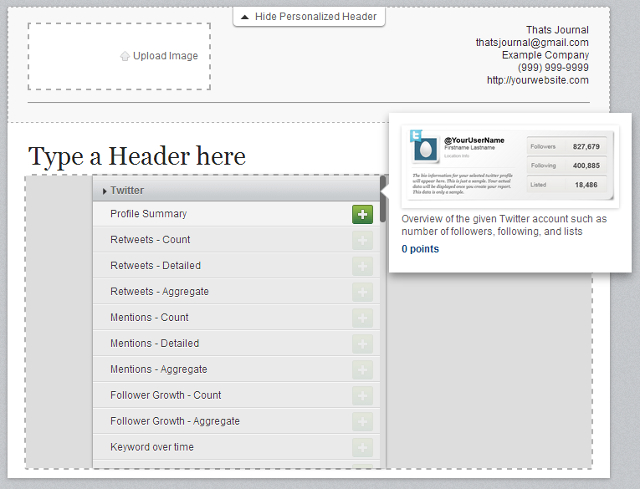Click the Profile Summary preview thumbnail
The image size is (640, 489).
[x=510, y=167]
